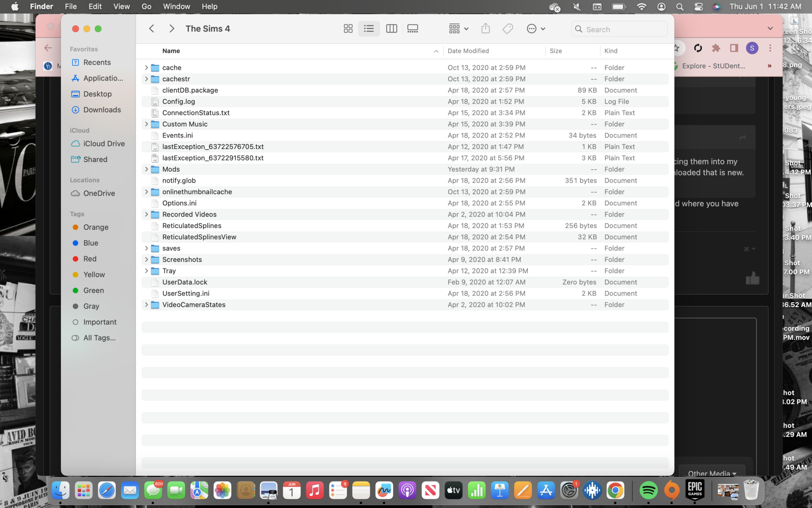
Task: Open App Store from the Dock
Action: (546, 491)
